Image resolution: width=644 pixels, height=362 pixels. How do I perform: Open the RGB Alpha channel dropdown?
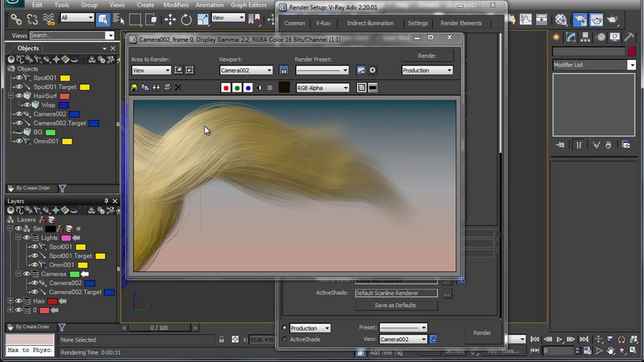coord(323,88)
